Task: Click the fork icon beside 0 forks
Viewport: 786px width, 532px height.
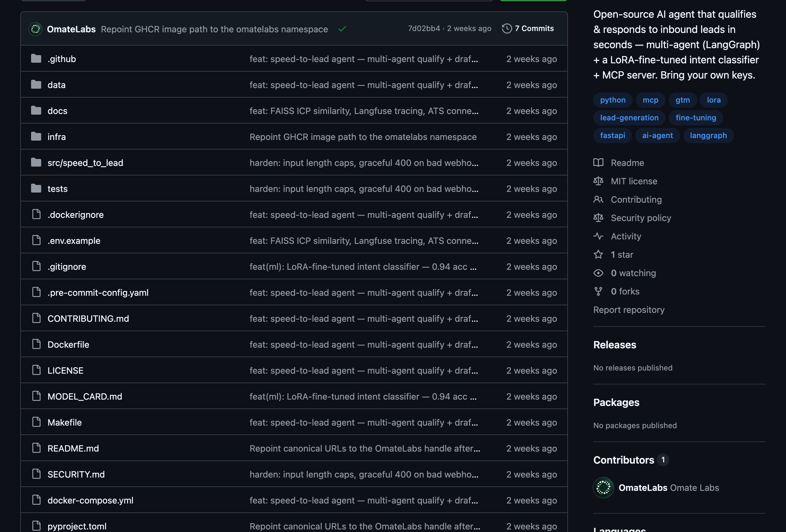Action: click(598, 291)
